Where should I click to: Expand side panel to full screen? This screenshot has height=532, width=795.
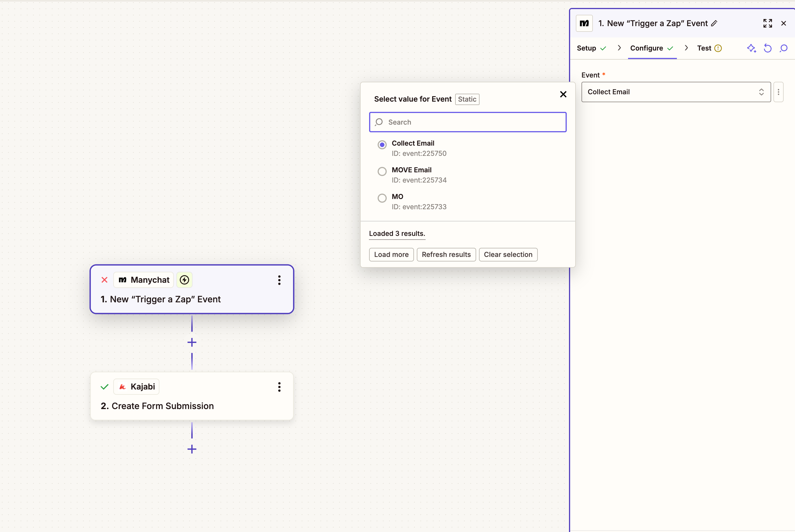(767, 23)
